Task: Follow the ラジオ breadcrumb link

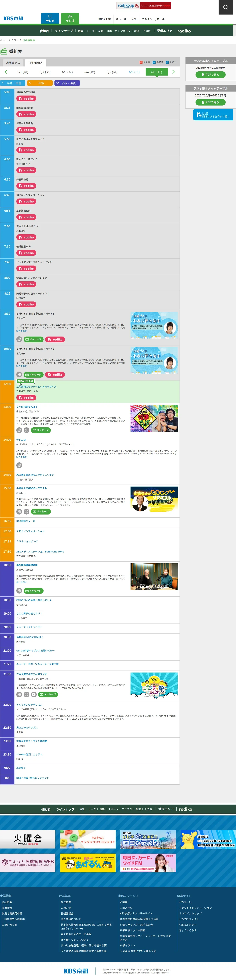Action: coord(15,40)
